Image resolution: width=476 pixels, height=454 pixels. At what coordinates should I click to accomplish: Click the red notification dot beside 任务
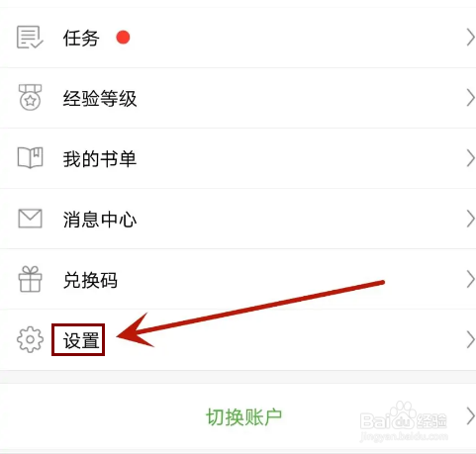pyautogui.click(x=123, y=38)
